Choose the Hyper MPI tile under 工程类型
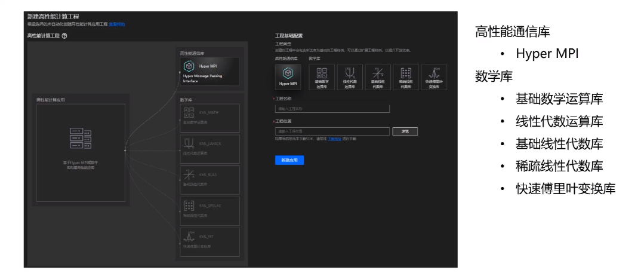 tap(288, 77)
